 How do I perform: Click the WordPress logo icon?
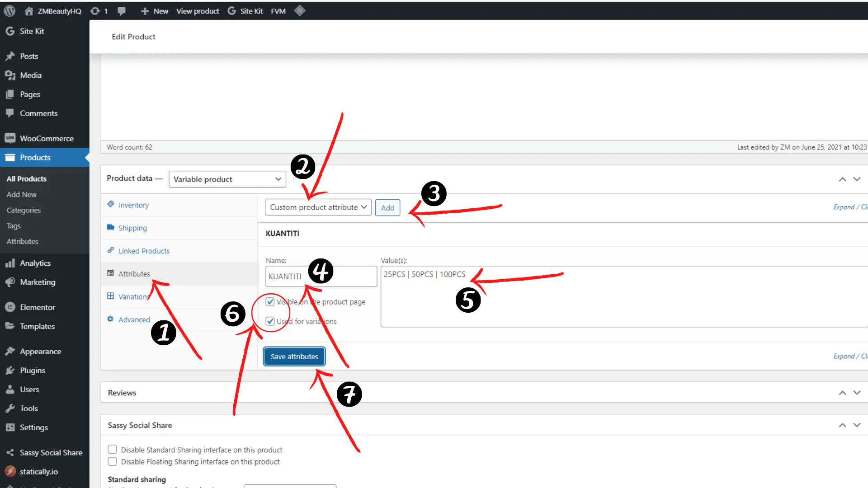[9, 11]
